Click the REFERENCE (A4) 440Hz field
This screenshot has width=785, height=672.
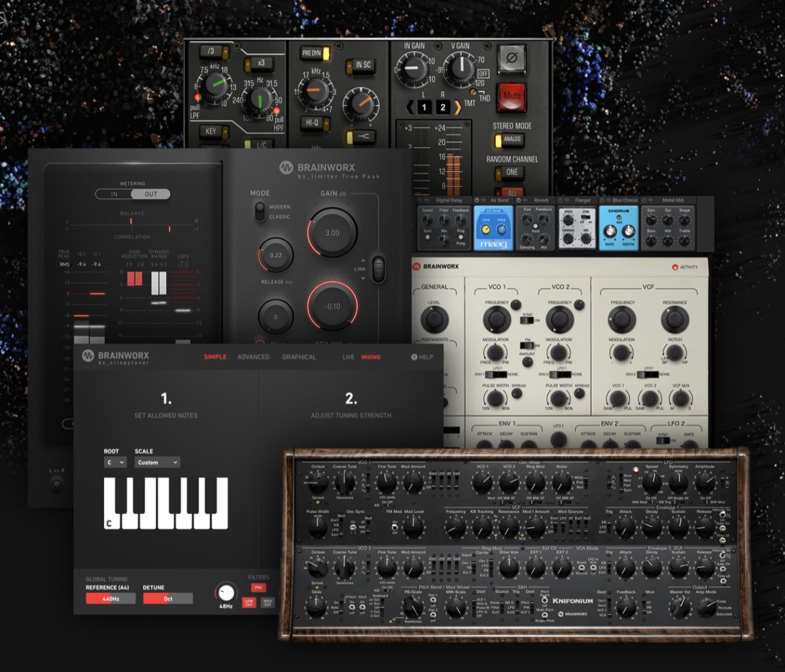111,598
